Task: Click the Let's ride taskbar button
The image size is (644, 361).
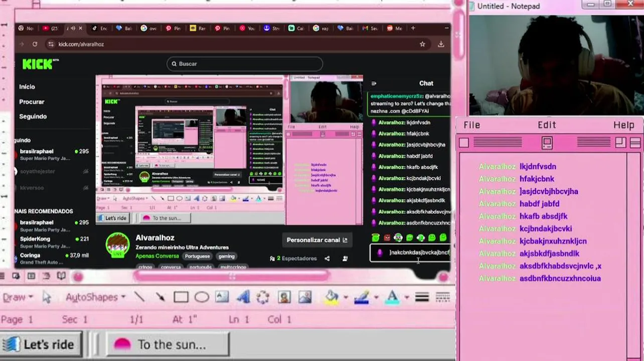Action: pyautogui.click(x=41, y=345)
